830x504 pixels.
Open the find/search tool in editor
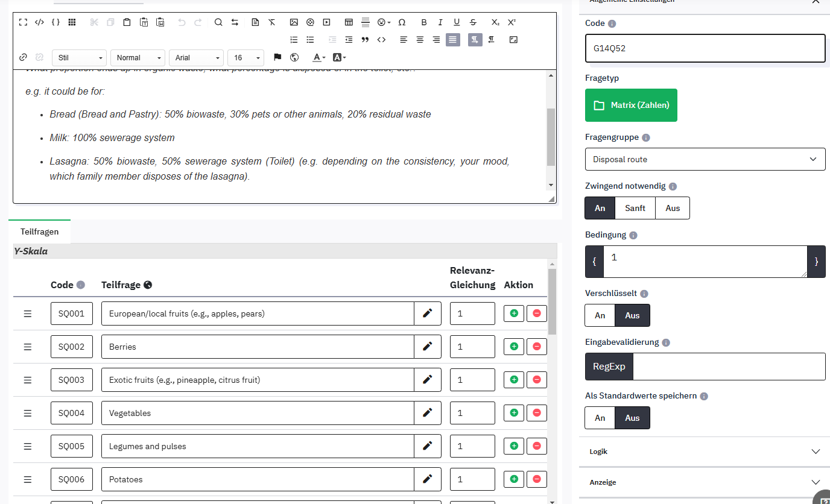tap(218, 22)
